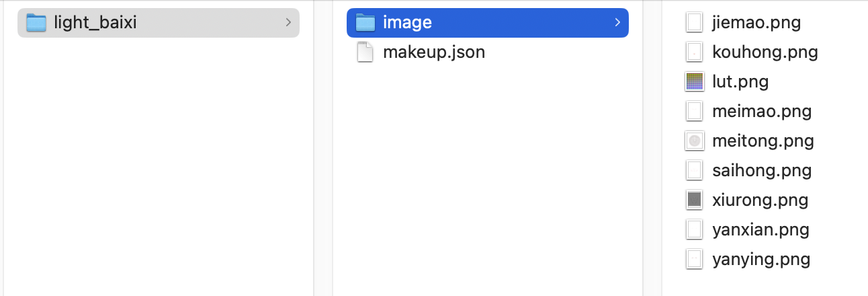Click the divider between first and second columns
This screenshot has height=296, width=868.
[323, 148]
